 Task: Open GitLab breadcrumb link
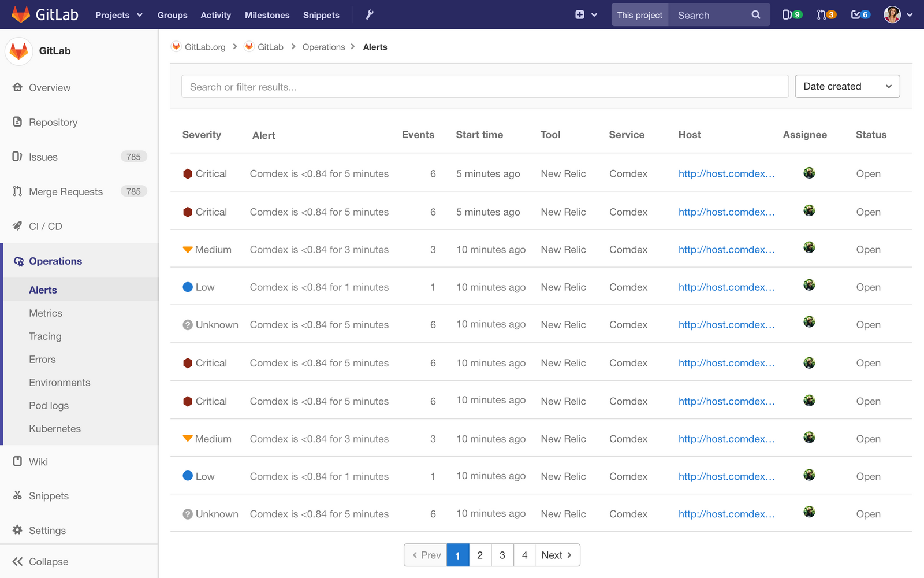tap(270, 47)
